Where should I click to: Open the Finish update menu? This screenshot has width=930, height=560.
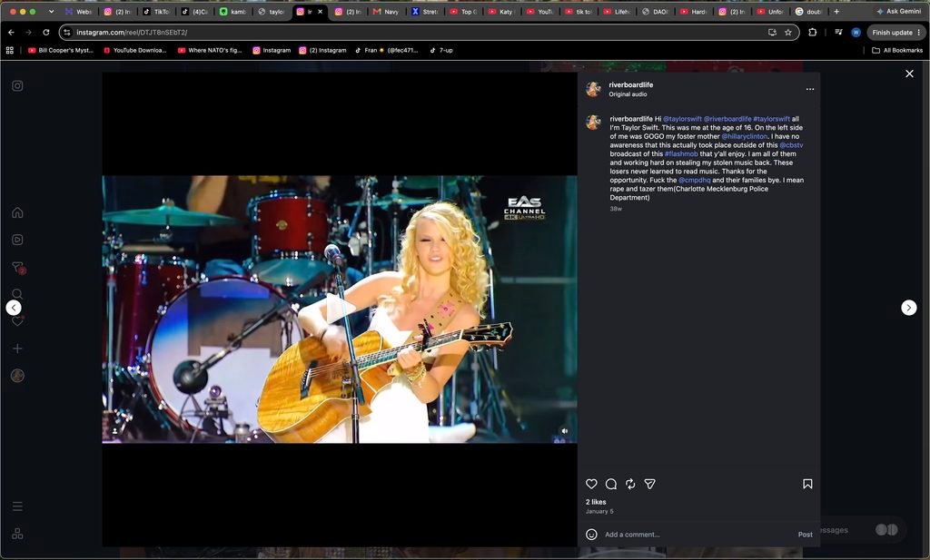[x=896, y=33]
